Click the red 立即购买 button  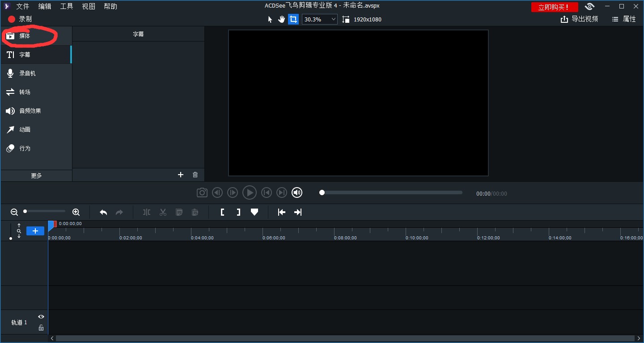[x=554, y=7]
